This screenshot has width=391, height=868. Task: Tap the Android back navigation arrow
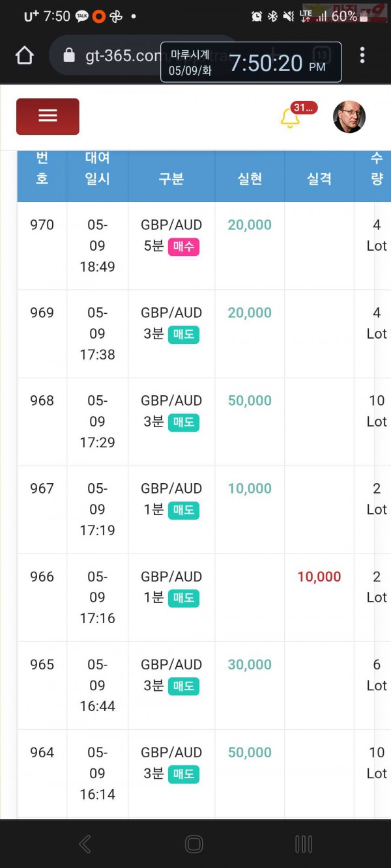tap(85, 844)
